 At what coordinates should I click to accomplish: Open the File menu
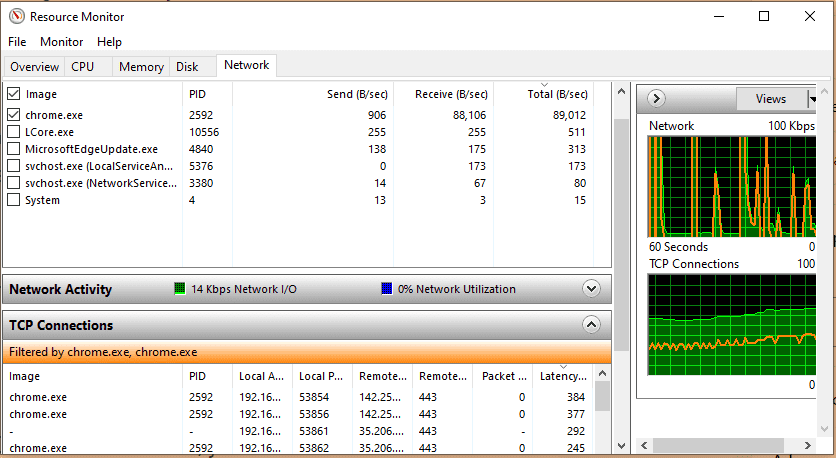[x=17, y=42]
